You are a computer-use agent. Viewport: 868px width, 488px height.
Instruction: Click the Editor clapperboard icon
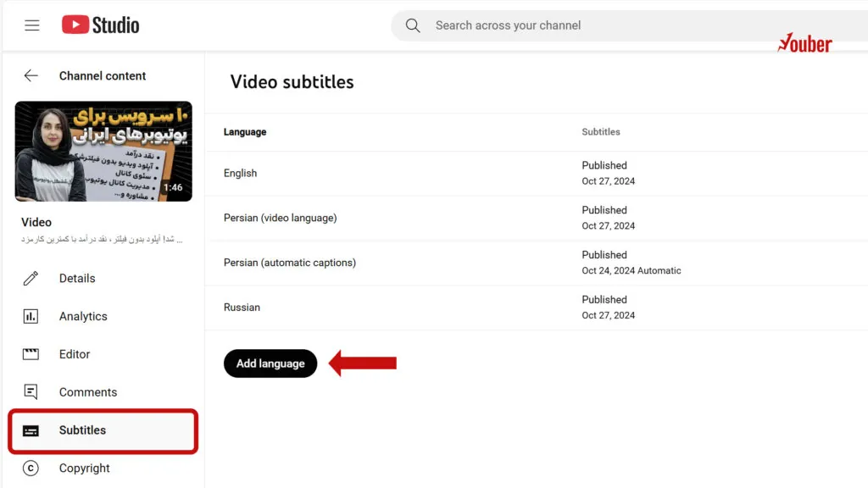(x=31, y=354)
